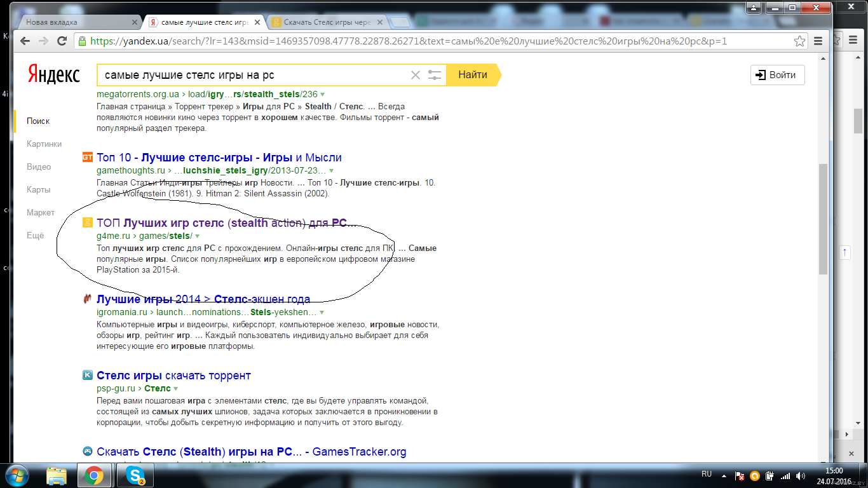Click the psp-gu.ru favicon by Стелс игры
868x488 pixels.
coord(88,376)
